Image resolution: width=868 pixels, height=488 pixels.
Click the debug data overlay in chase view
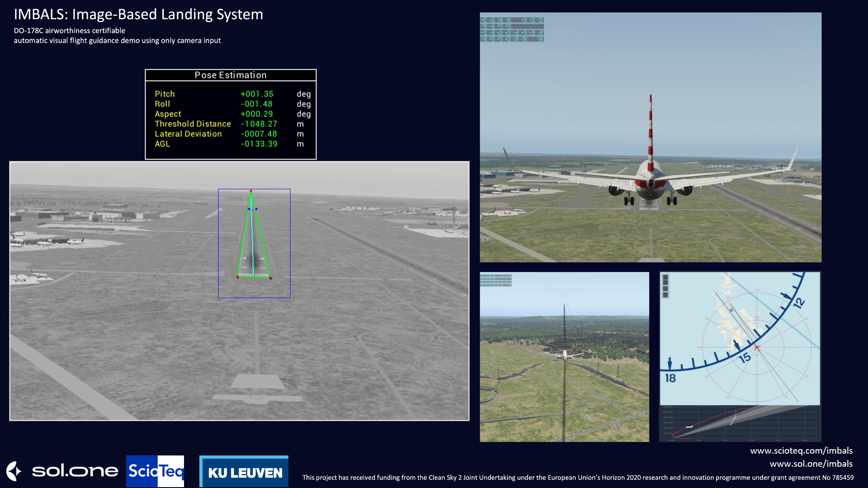point(512,29)
